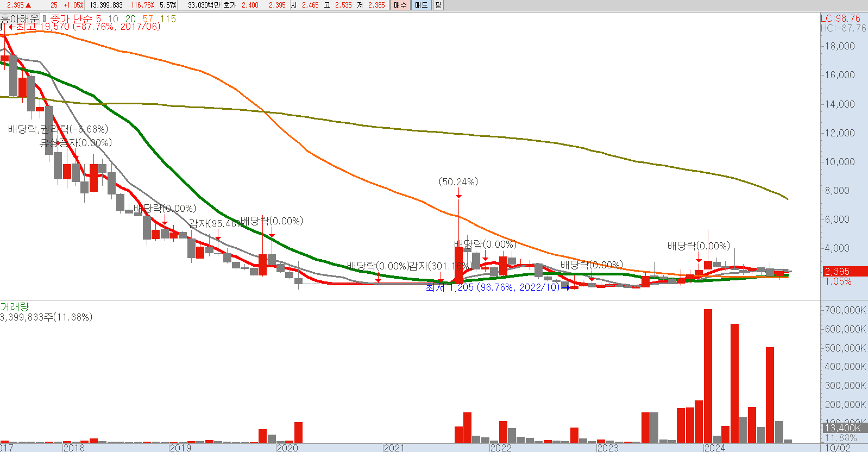
Task: Click the 유상증자(0.00%) event label
Action: pos(76,143)
